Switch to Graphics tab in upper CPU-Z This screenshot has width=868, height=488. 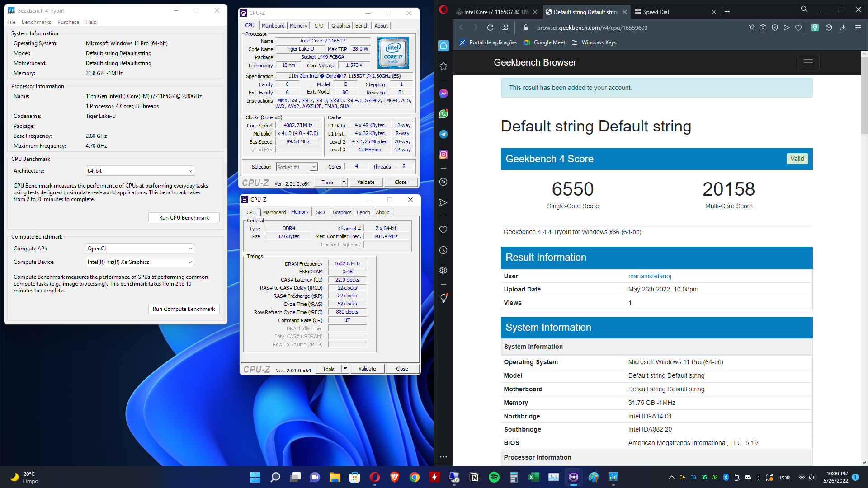[340, 26]
